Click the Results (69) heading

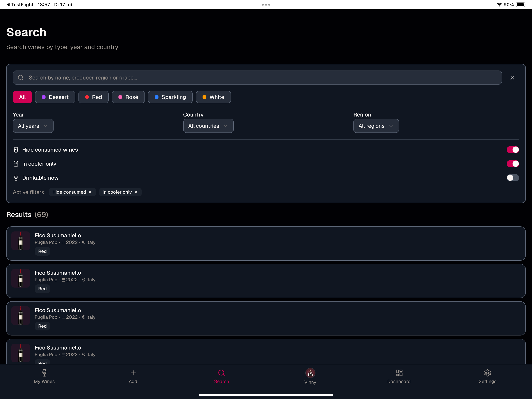(27, 215)
